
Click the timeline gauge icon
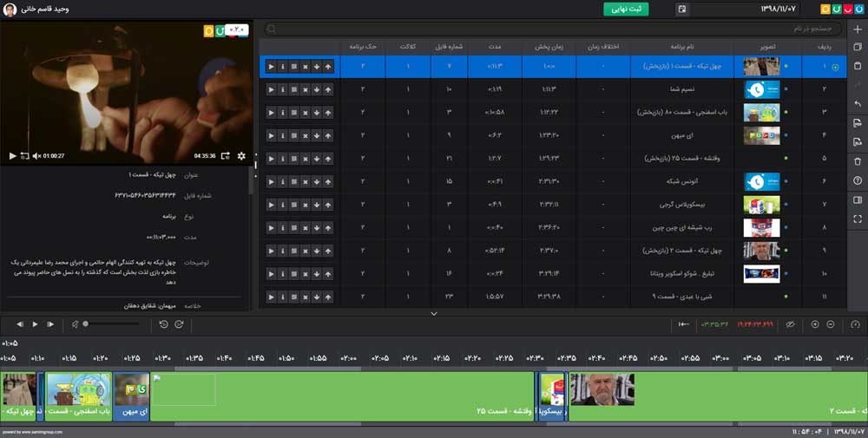[855, 324]
